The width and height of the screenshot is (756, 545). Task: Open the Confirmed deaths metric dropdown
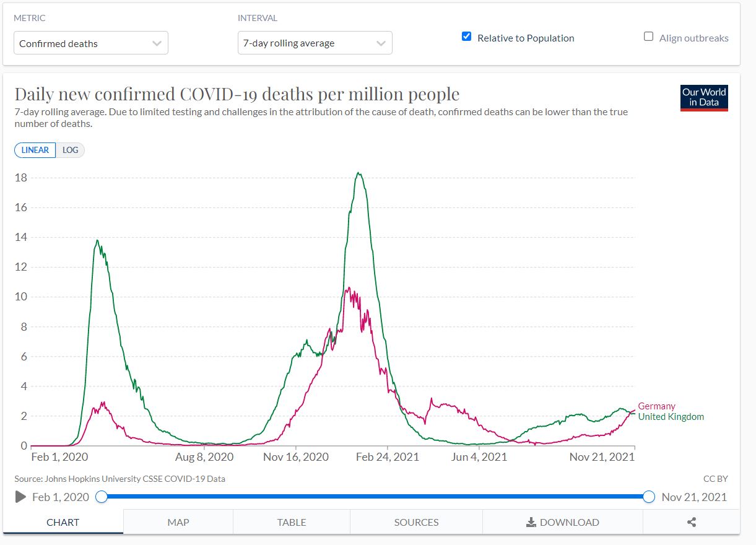click(91, 43)
